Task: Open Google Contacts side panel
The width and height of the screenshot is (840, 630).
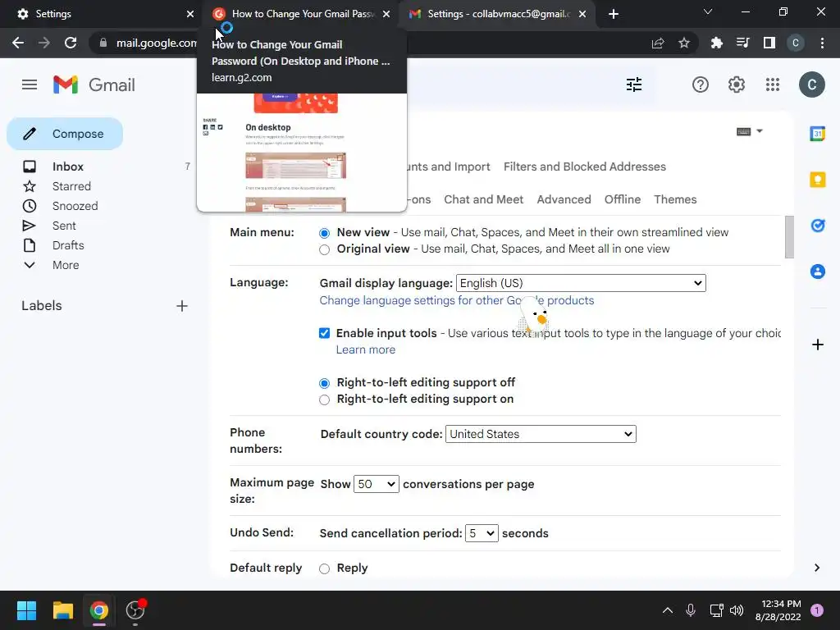Action: (x=818, y=272)
